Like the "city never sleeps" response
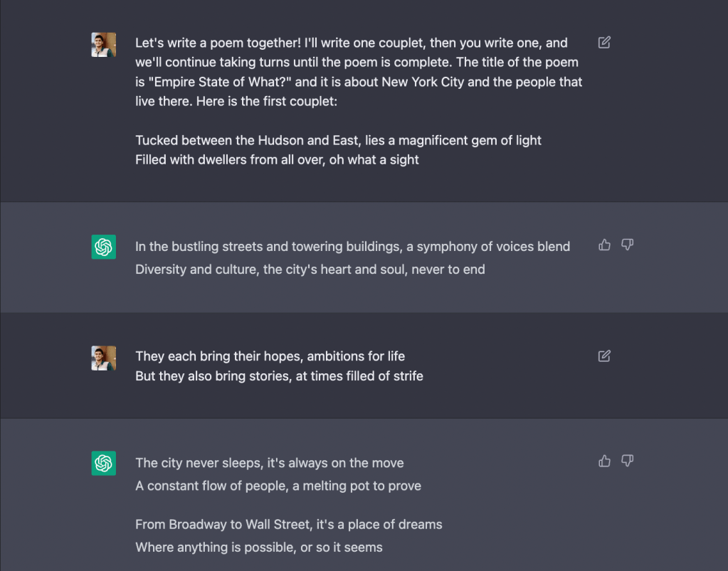728x571 pixels. (605, 461)
